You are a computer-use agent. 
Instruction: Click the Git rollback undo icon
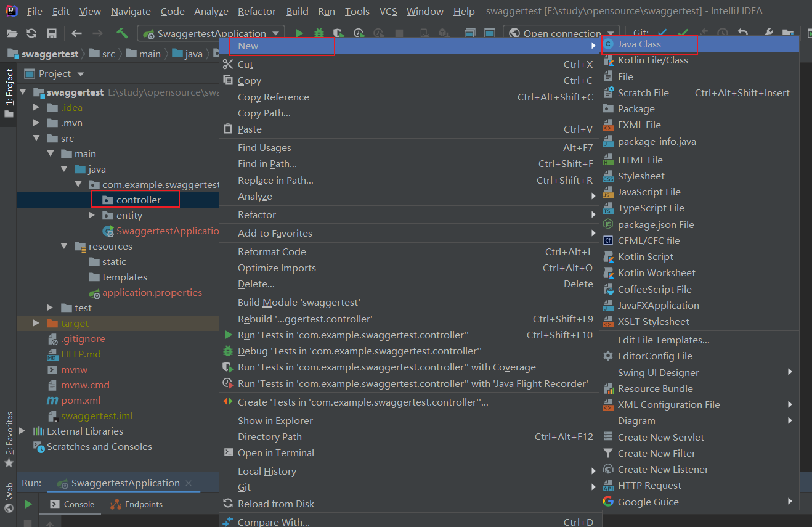pos(743,33)
